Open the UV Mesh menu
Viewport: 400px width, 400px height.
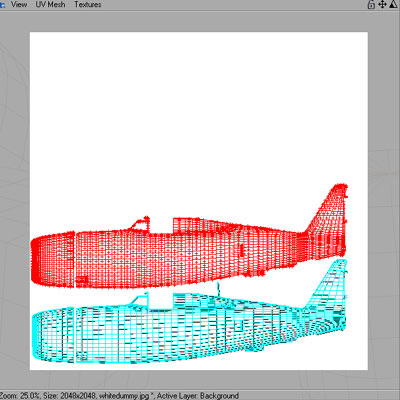(50, 4)
